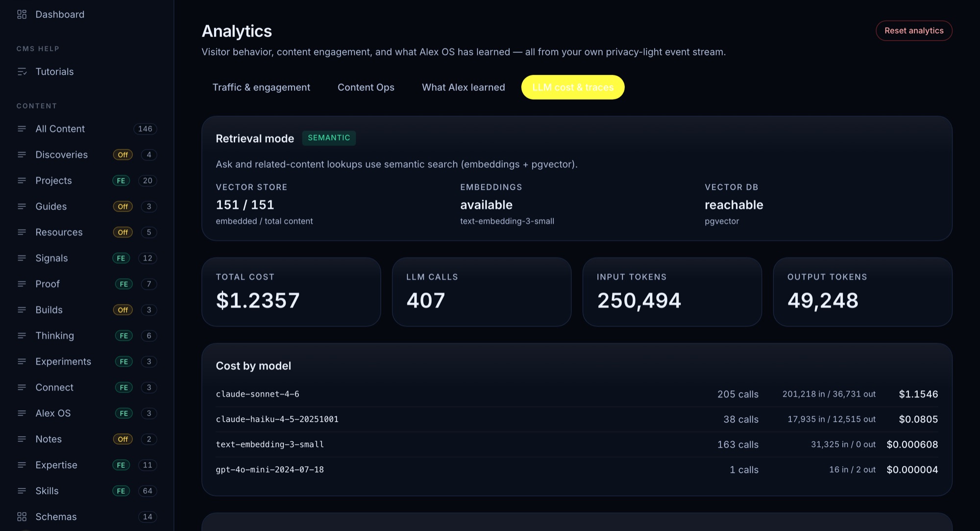This screenshot has width=980, height=531.
Task: Select the What Alex learned tab
Action: tap(464, 87)
